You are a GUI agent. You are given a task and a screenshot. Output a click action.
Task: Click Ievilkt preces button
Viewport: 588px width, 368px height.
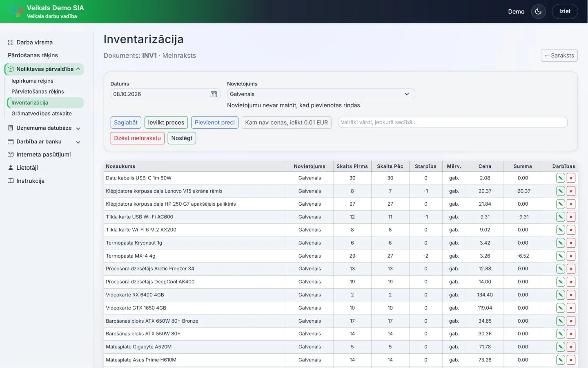166,123
